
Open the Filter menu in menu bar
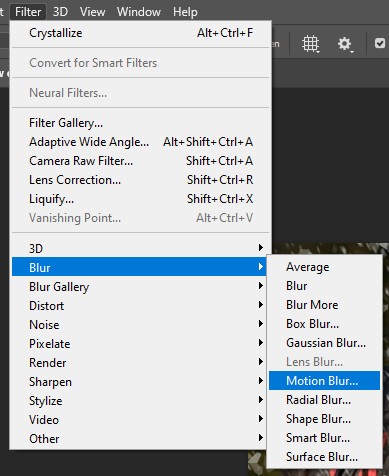(28, 12)
